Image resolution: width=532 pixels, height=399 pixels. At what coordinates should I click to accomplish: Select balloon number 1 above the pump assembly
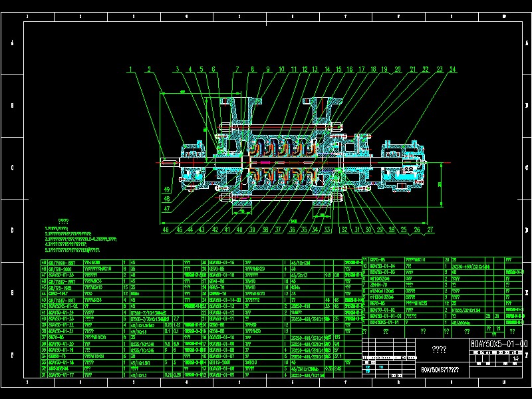pos(131,68)
